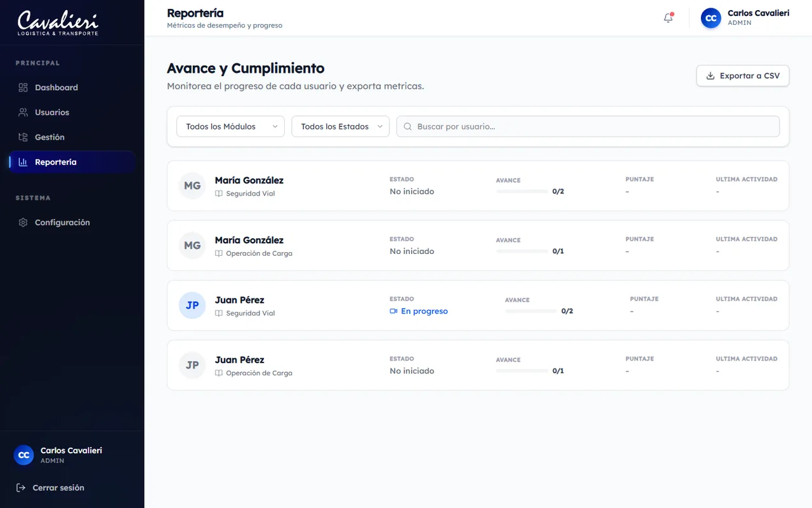Click book icon beside Juan's Seguridad Vial
This screenshot has height=508, width=812.
[219, 313]
